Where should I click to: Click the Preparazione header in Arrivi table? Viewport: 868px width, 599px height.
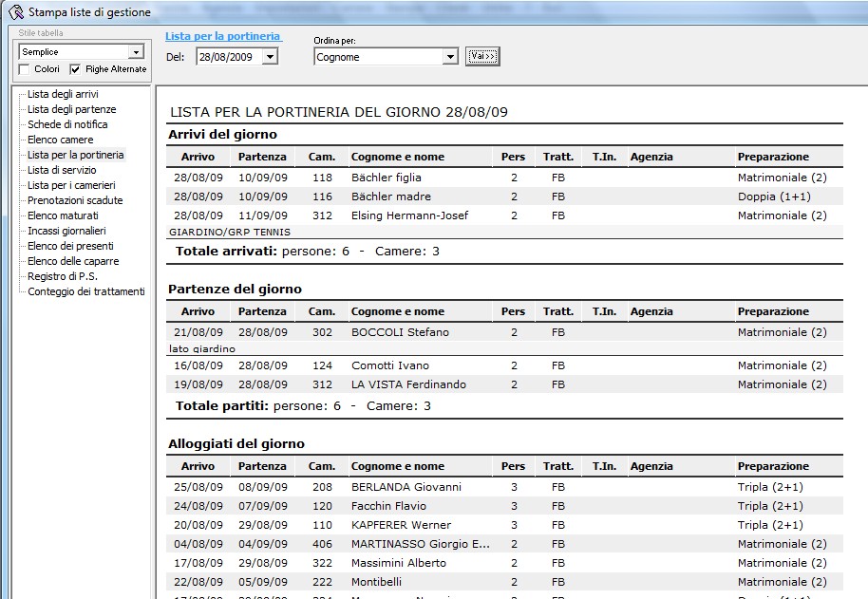[773, 157]
